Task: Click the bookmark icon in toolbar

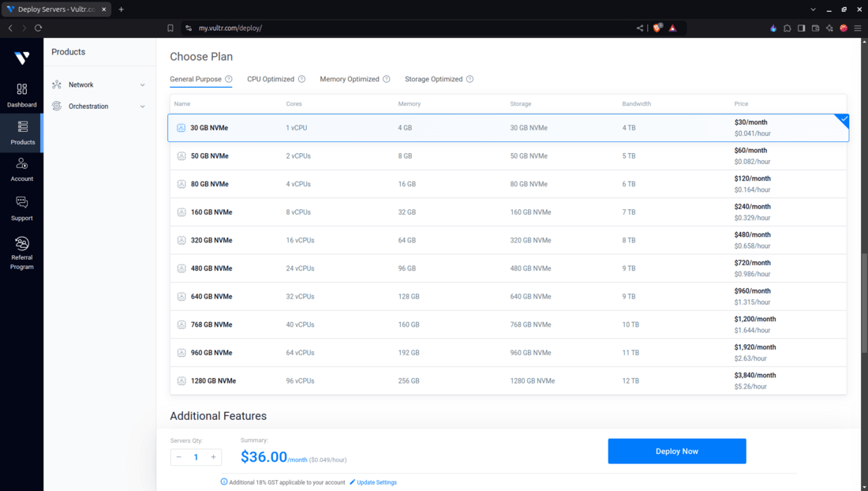Action: (x=170, y=28)
